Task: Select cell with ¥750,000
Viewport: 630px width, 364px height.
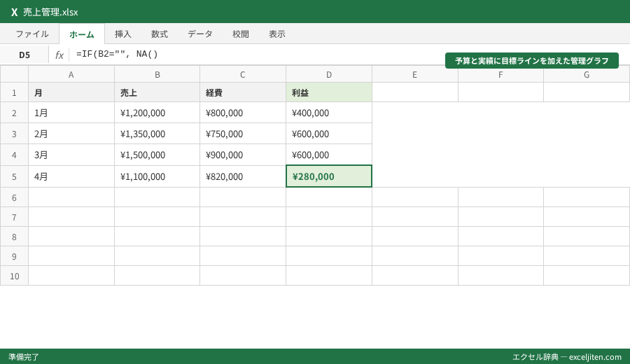Action: tap(243, 134)
